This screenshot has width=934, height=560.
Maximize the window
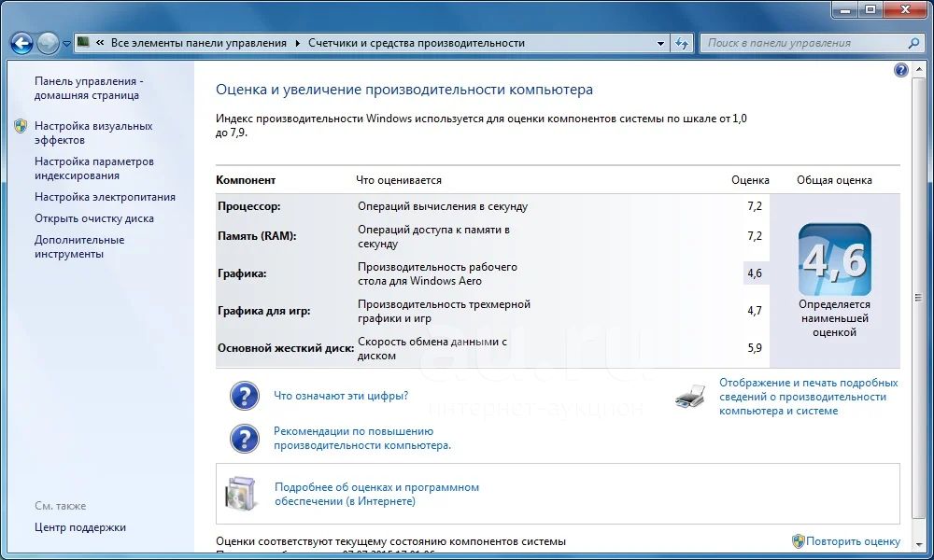(870, 9)
